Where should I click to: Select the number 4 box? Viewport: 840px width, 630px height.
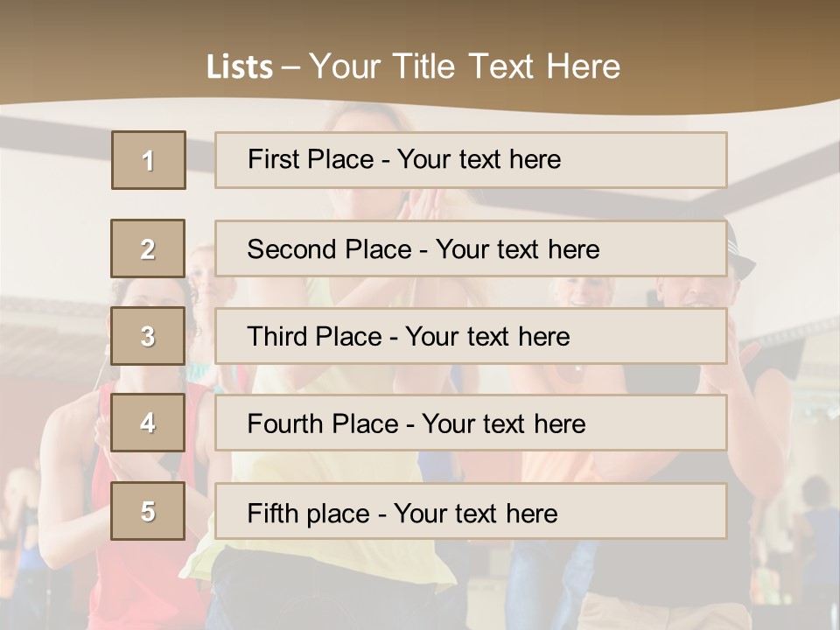click(x=148, y=423)
